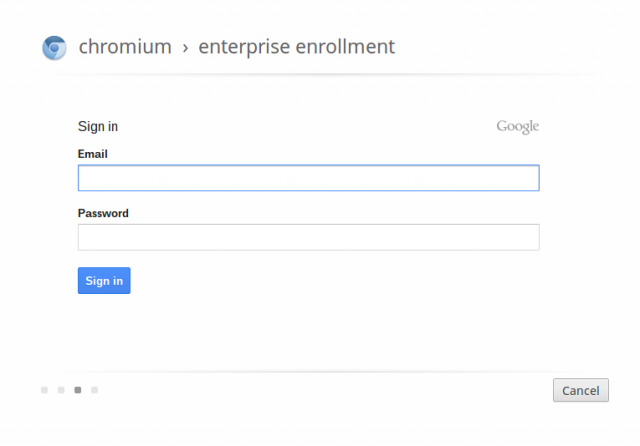Click the "enterprise enrollment" heading text

coord(297,47)
